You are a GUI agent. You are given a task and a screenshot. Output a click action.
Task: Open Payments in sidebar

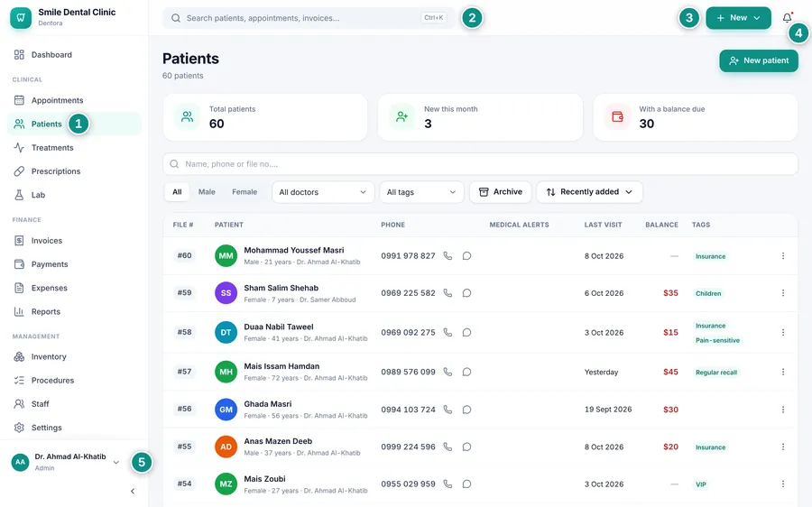tap(74, 264)
